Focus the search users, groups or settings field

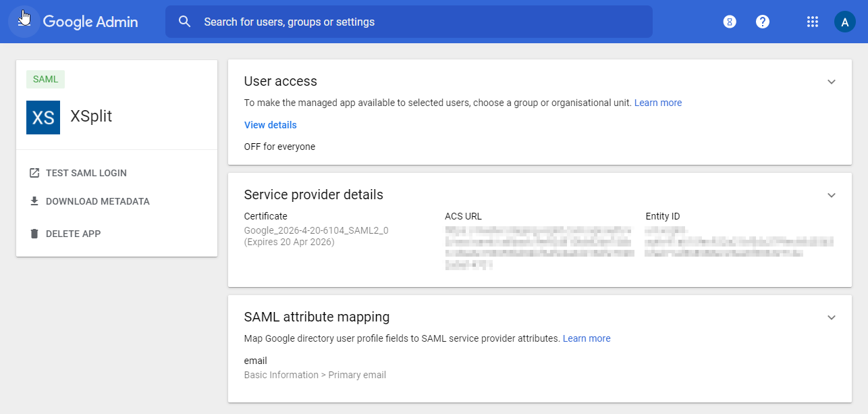(x=408, y=22)
